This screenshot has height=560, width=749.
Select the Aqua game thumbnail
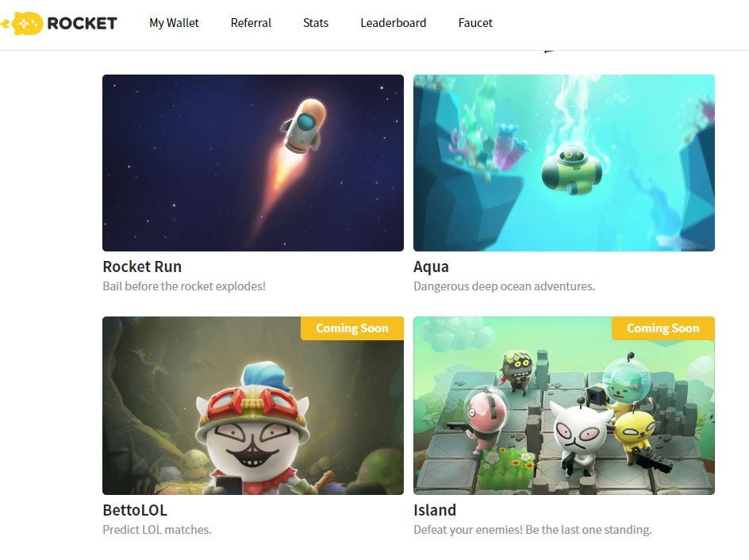click(x=564, y=163)
